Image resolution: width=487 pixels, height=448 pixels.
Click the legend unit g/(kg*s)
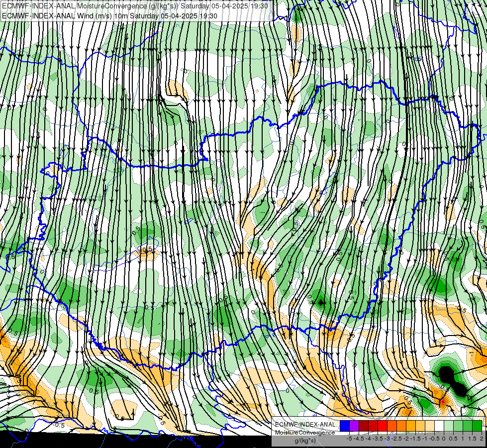coord(305,441)
